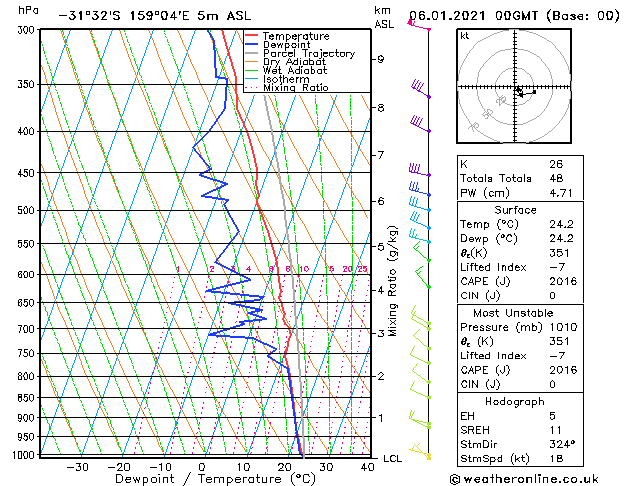Click the 30 °C temperature axis tick
This screenshot has width=629, height=486.
pos(326,467)
